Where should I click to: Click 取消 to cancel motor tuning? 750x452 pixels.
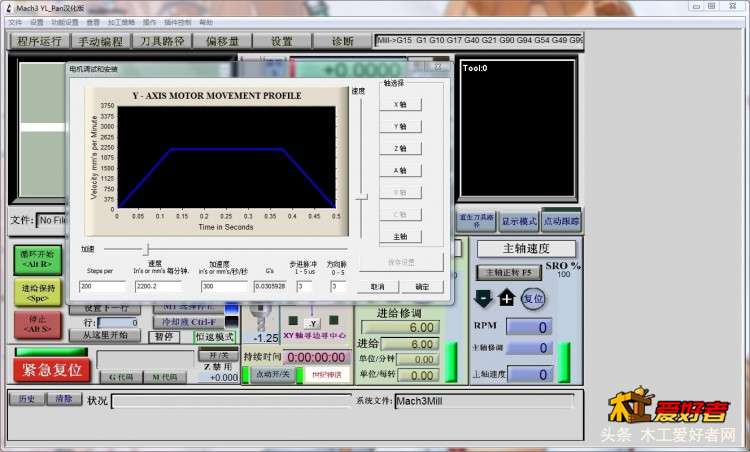coord(378,287)
